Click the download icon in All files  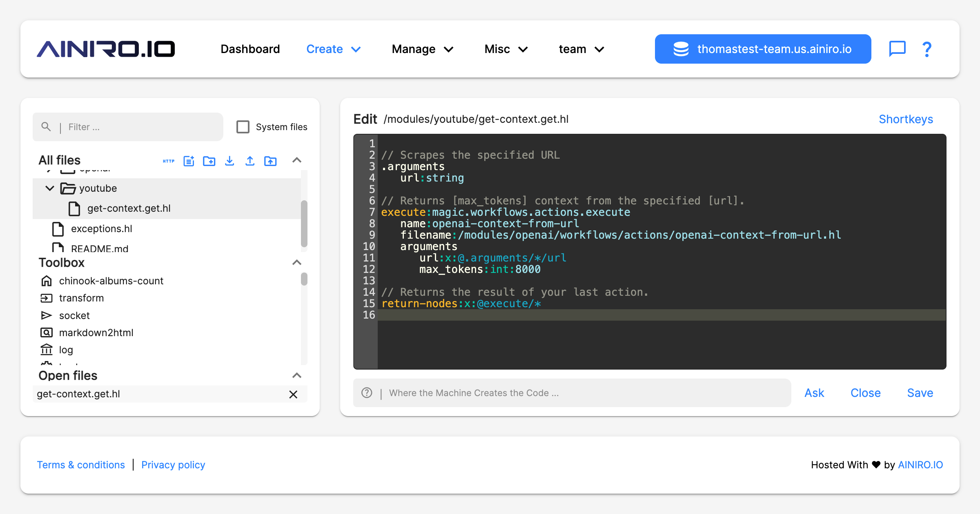(x=229, y=161)
